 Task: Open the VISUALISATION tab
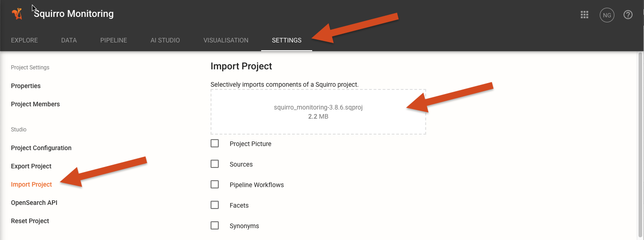point(226,40)
